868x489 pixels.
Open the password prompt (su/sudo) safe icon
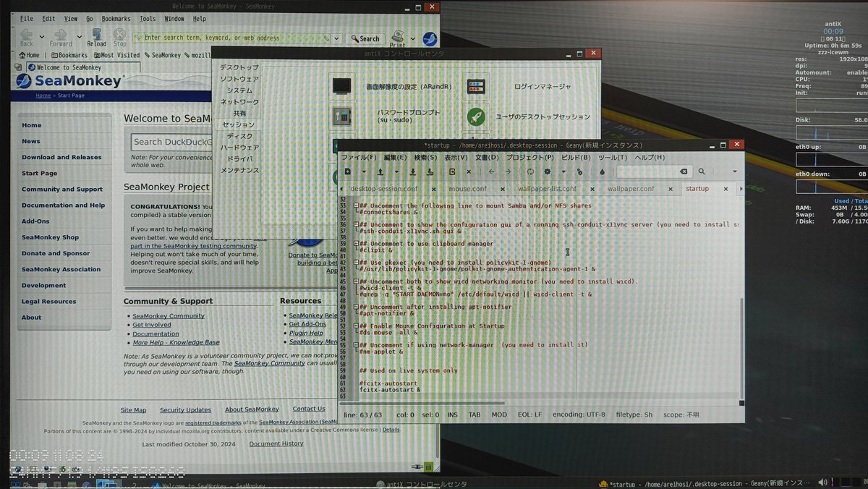[x=343, y=116]
